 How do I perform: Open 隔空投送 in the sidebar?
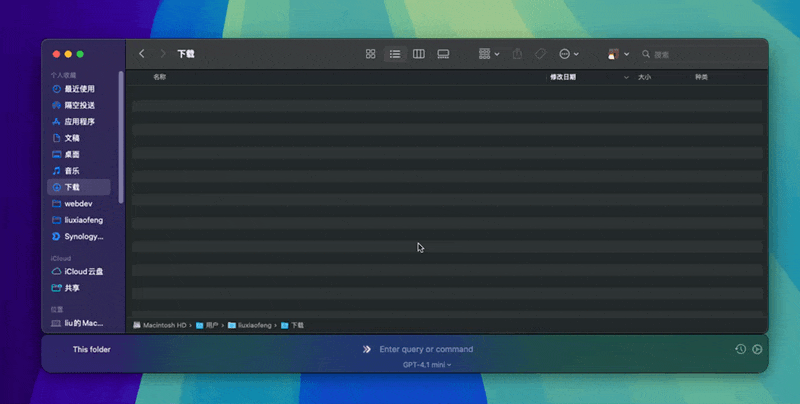[79, 105]
